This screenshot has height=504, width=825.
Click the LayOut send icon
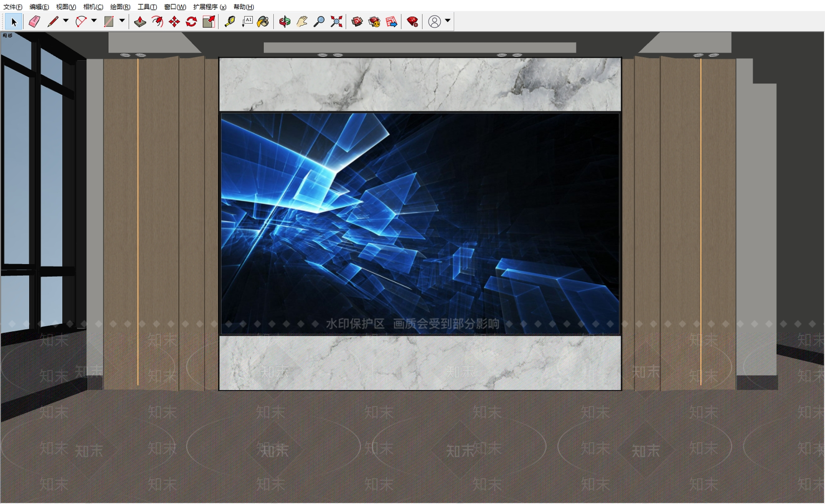[x=392, y=22]
